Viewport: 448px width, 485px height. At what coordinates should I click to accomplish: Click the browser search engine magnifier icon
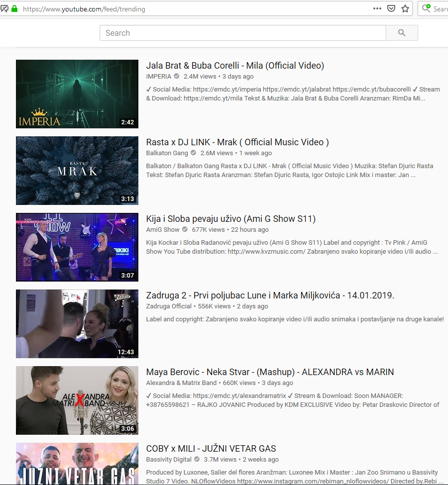coord(426,8)
